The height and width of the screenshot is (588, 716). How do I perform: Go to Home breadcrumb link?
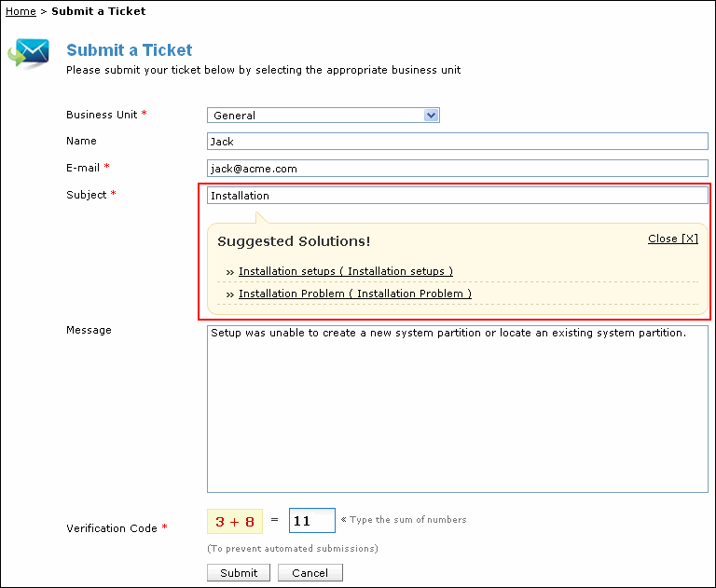point(21,11)
